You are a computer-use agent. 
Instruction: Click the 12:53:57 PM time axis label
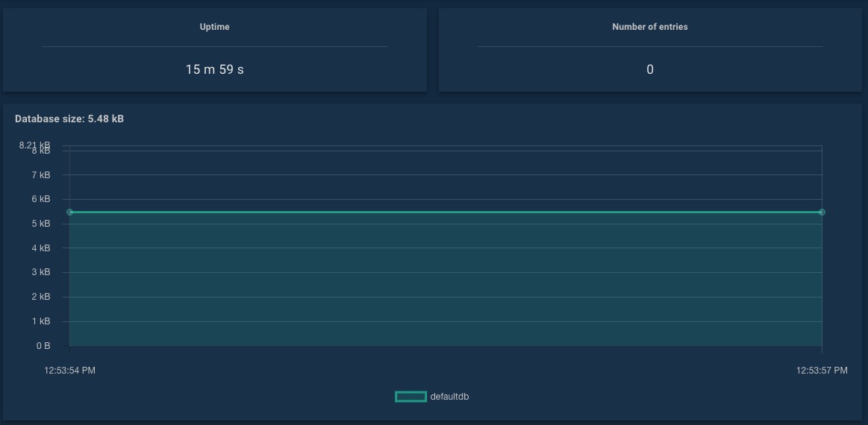click(x=822, y=371)
